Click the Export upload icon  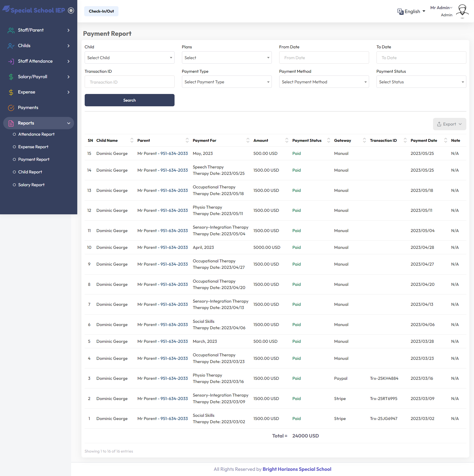coord(439,124)
